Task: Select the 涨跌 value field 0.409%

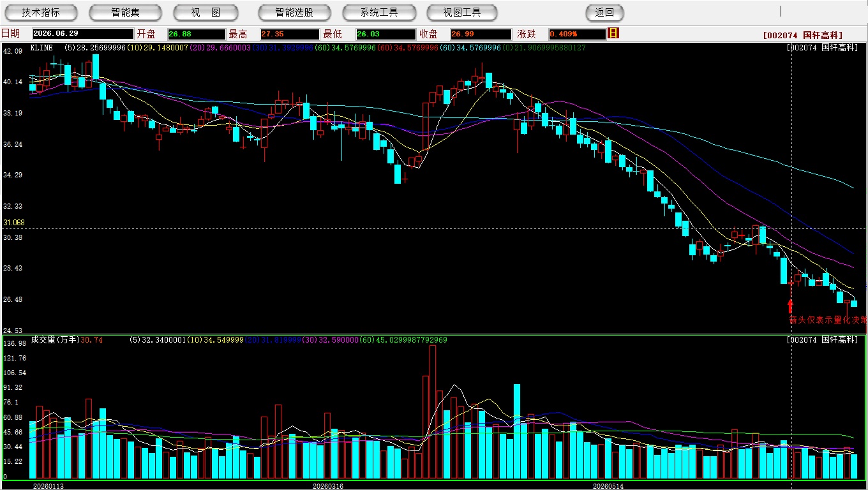Action: pyautogui.click(x=576, y=34)
